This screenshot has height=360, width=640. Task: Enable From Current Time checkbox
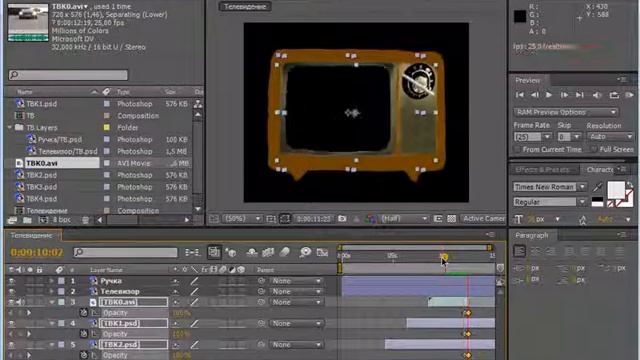[x=518, y=149]
